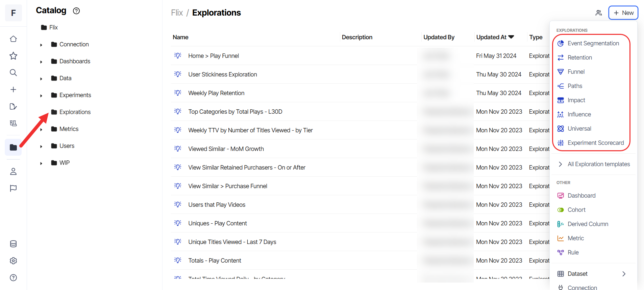Open the home icon in sidebar

tap(13, 39)
